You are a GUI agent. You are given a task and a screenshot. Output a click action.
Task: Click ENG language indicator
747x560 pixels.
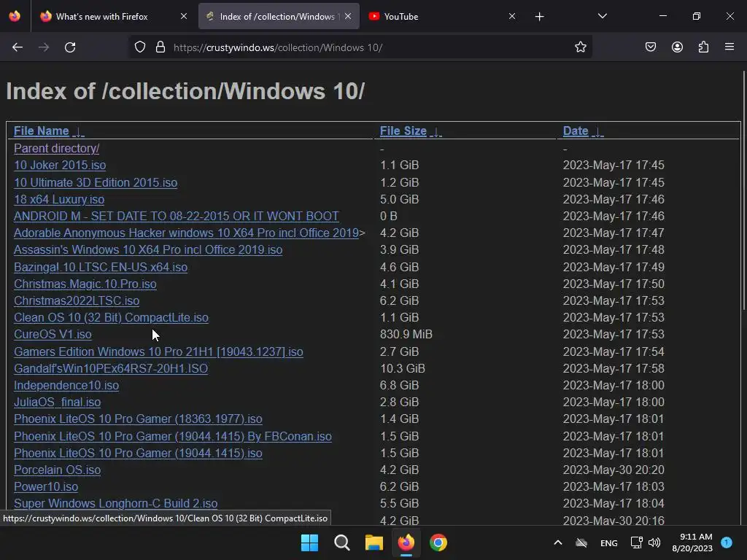609,542
